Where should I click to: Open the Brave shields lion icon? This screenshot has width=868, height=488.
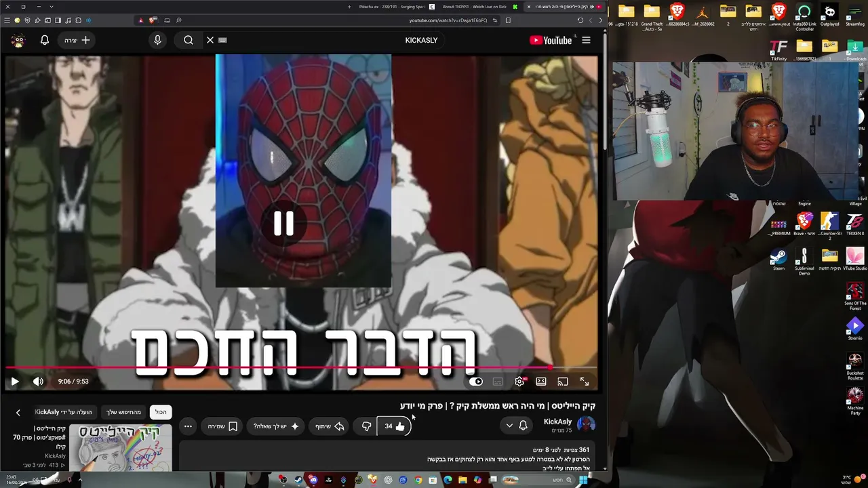tap(152, 20)
